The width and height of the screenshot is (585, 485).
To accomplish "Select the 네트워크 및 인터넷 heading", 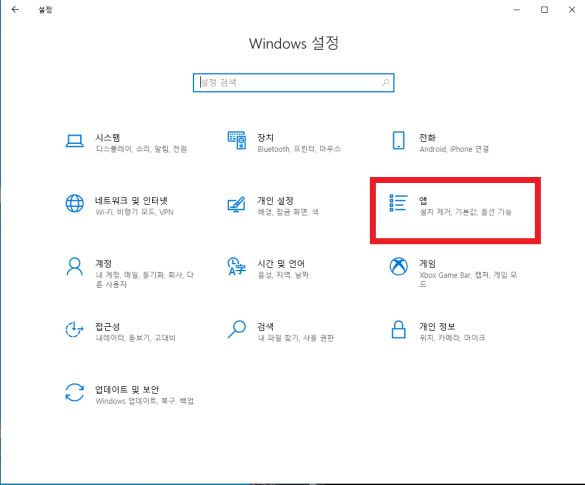I will coord(131,200).
